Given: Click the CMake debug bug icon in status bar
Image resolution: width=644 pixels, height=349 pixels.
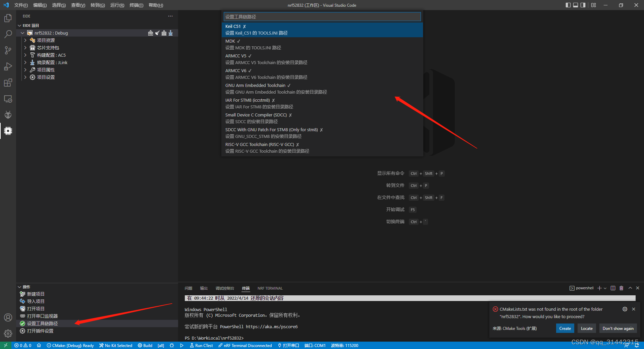Looking at the screenshot, I should 172,345.
